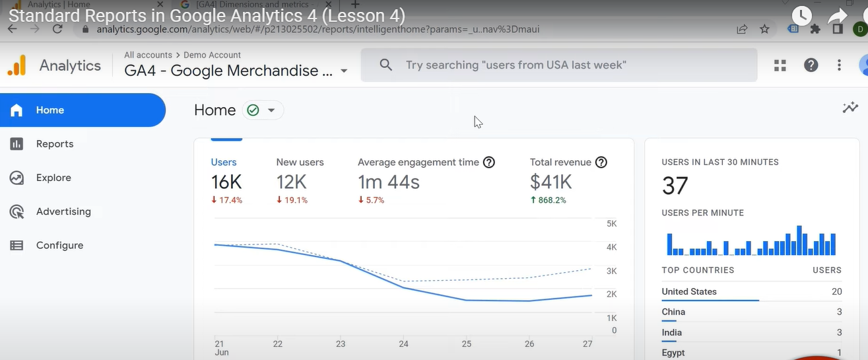Click the browser forward arrow
Screen dimensions: 868x360
35,29
